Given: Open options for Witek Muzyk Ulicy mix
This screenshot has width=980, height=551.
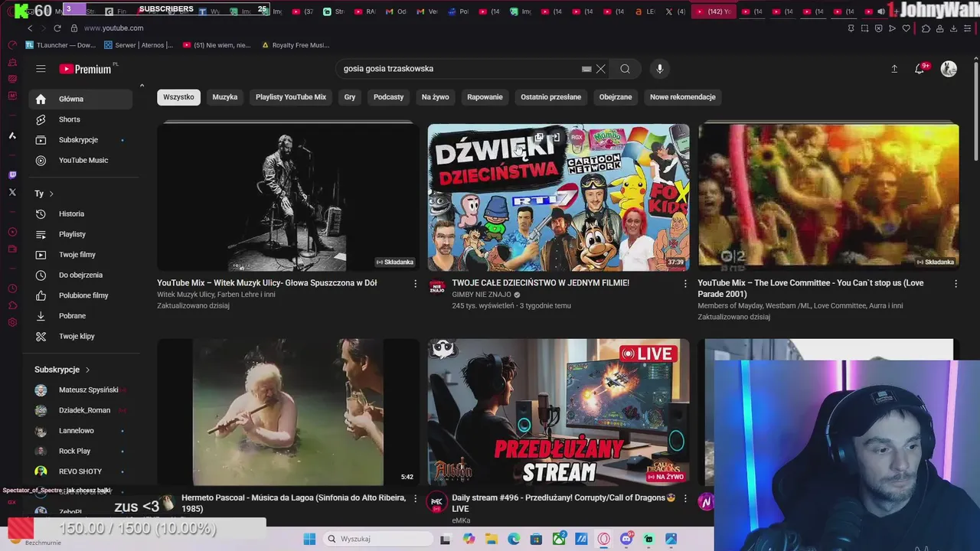Looking at the screenshot, I should [415, 284].
